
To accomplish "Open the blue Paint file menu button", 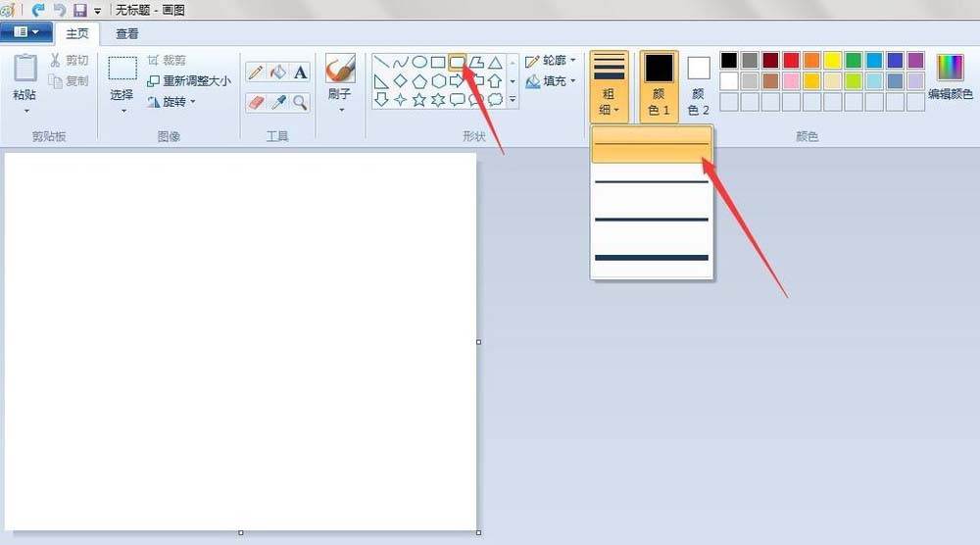I will (x=25, y=32).
